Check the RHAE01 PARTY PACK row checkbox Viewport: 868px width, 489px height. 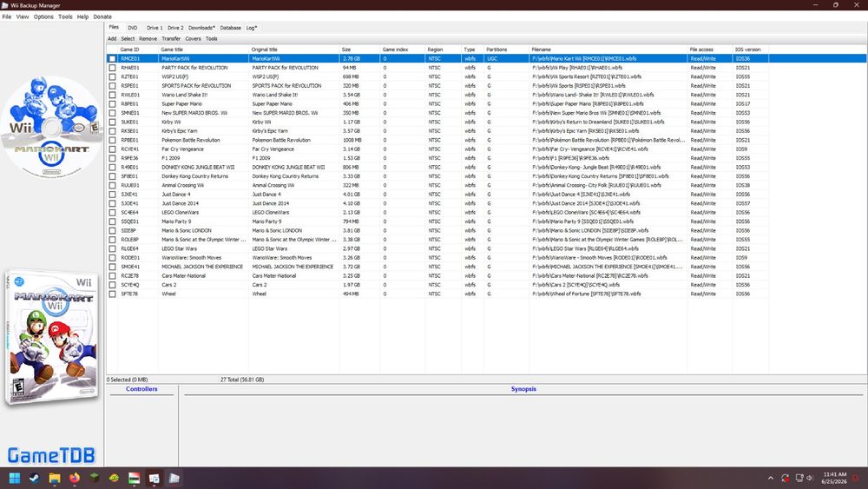pyautogui.click(x=112, y=68)
